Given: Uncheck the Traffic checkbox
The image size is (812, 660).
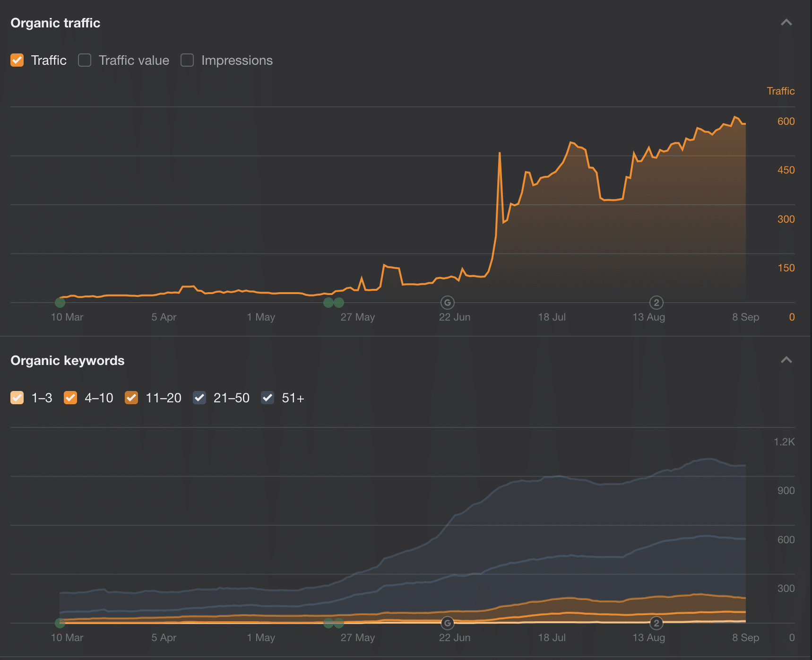Looking at the screenshot, I should (x=17, y=61).
